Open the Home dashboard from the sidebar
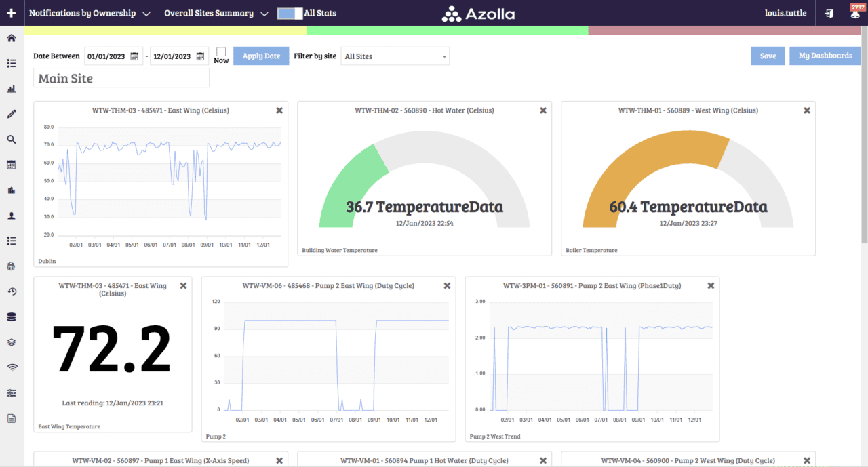868x467 pixels. (11, 39)
